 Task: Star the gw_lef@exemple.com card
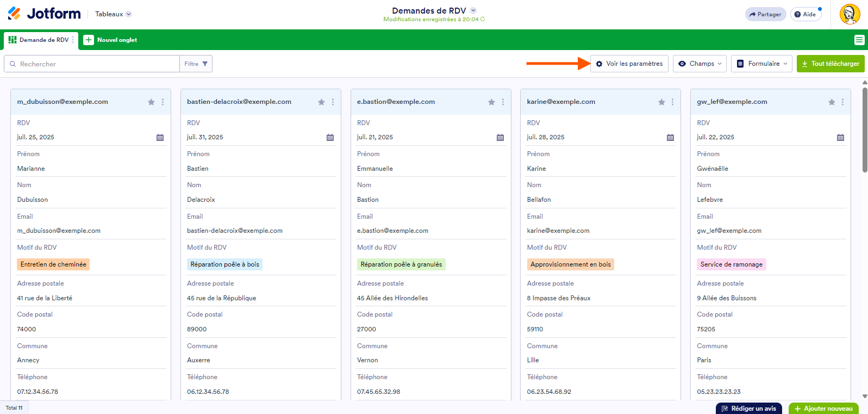click(832, 102)
